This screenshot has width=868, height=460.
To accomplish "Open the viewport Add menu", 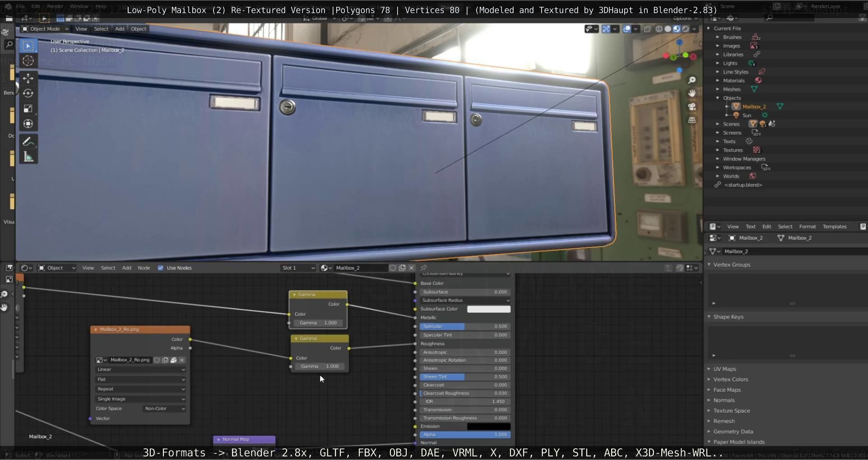I will (120, 29).
